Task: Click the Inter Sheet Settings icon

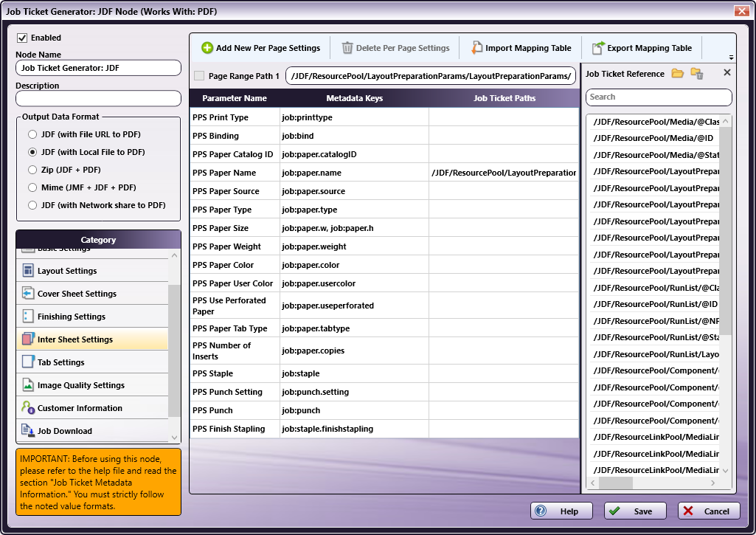Action: (x=28, y=339)
